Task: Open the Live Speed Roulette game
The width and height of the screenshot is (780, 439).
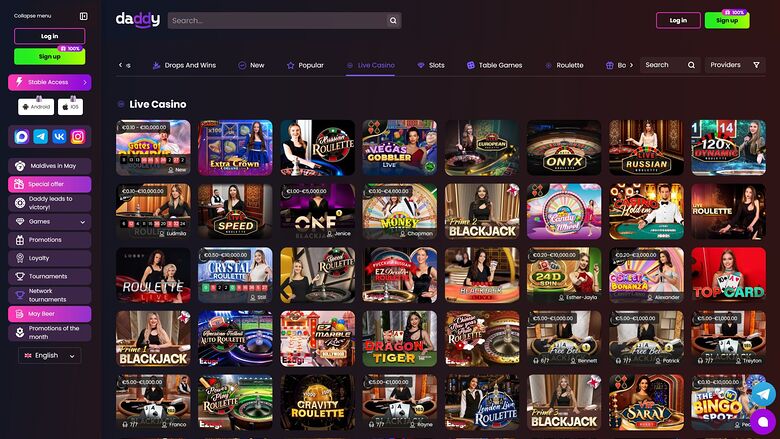Action: pos(235,211)
